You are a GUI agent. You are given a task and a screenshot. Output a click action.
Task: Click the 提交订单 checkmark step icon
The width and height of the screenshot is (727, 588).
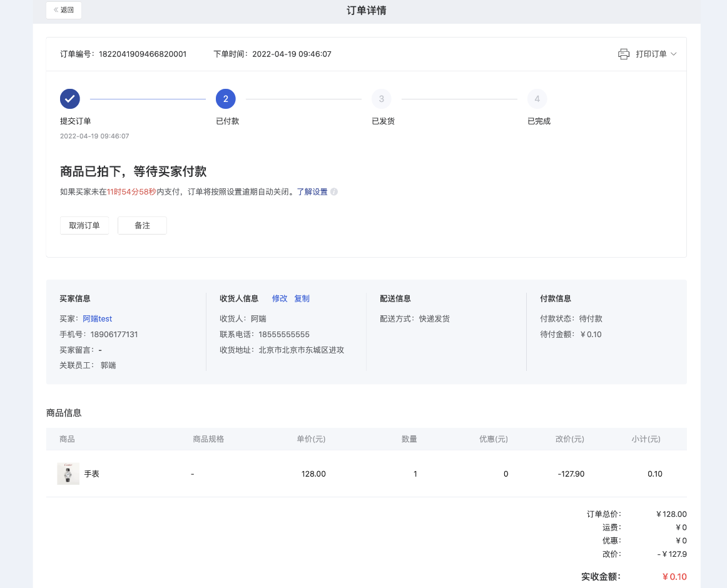point(70,99)
